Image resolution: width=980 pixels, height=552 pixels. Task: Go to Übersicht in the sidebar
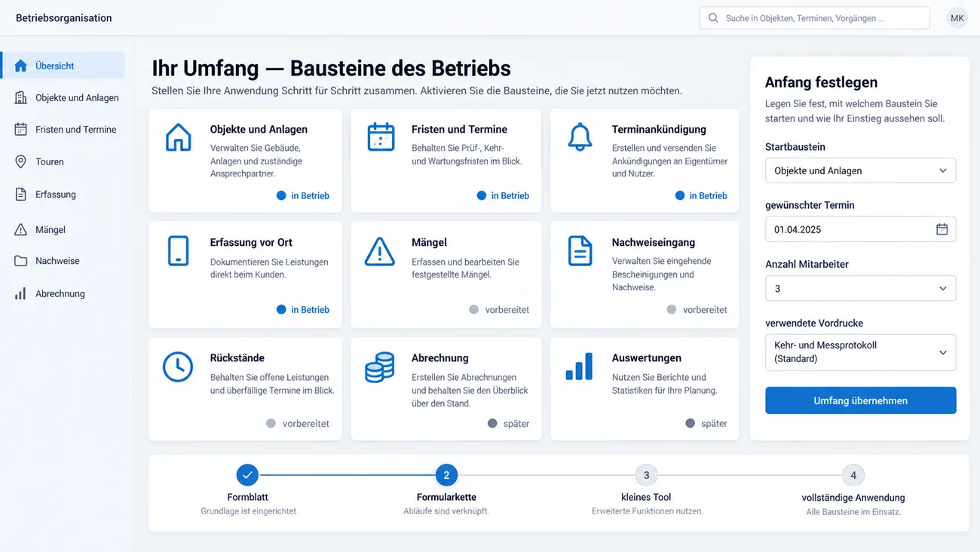(63, 66)
